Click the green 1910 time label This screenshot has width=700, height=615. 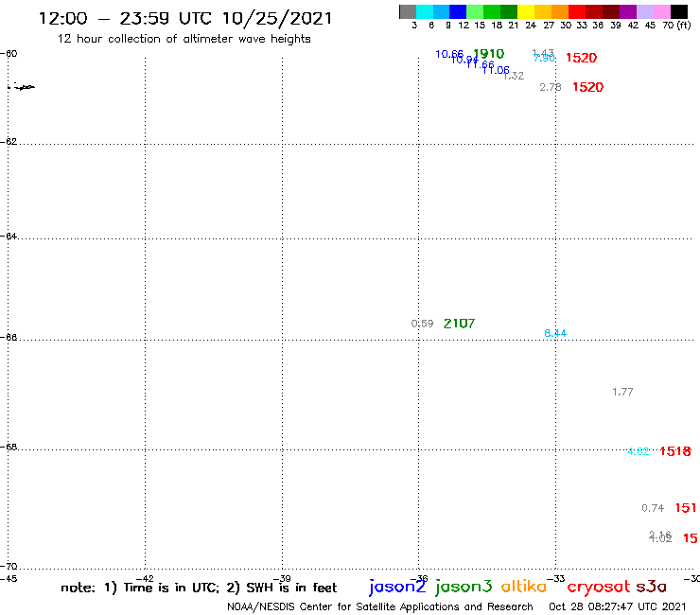pos(488,54)
